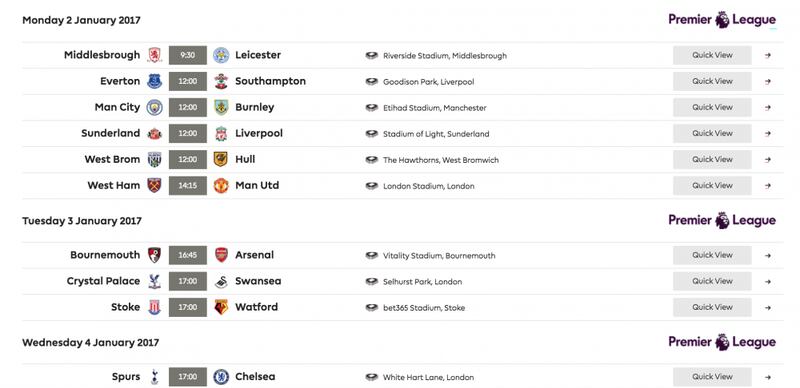Viewport: 800px width, 388px height.
Task: Click arrow next to Everton match row
Action: click(768, 82)
